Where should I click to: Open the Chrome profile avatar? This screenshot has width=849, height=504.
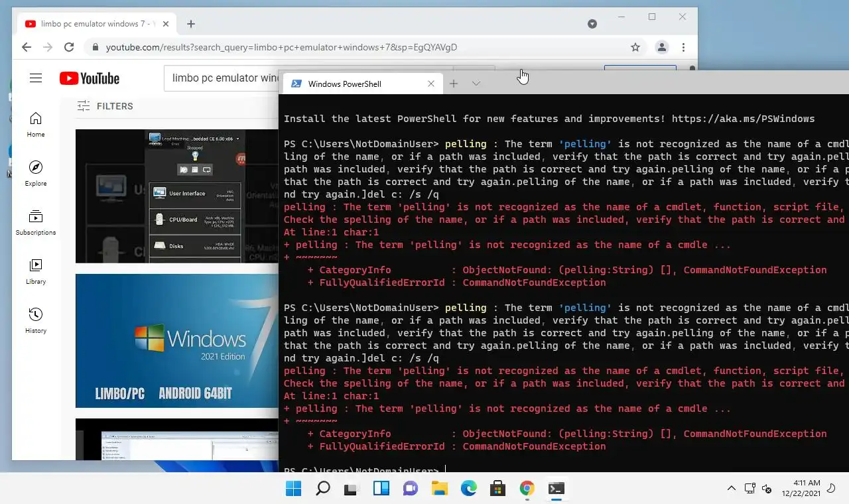[x=662, y=47]
